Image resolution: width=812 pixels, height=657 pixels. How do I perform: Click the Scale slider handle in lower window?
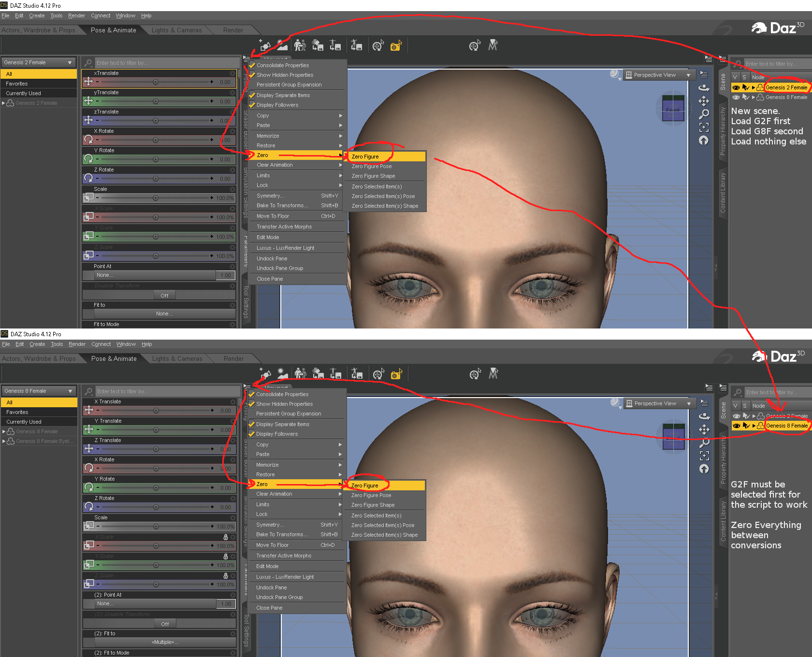[156, 527]
